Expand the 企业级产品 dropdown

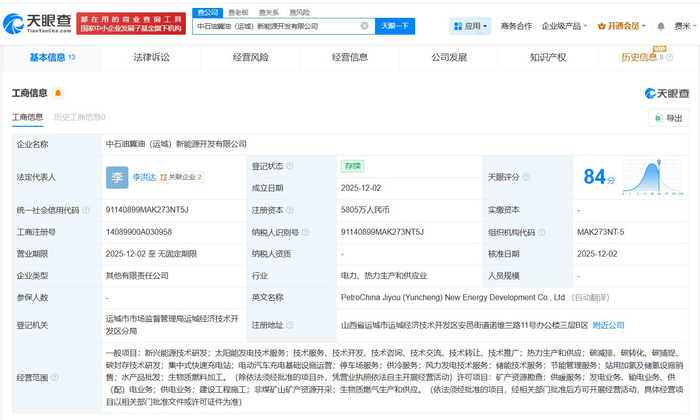coord(564,26)
